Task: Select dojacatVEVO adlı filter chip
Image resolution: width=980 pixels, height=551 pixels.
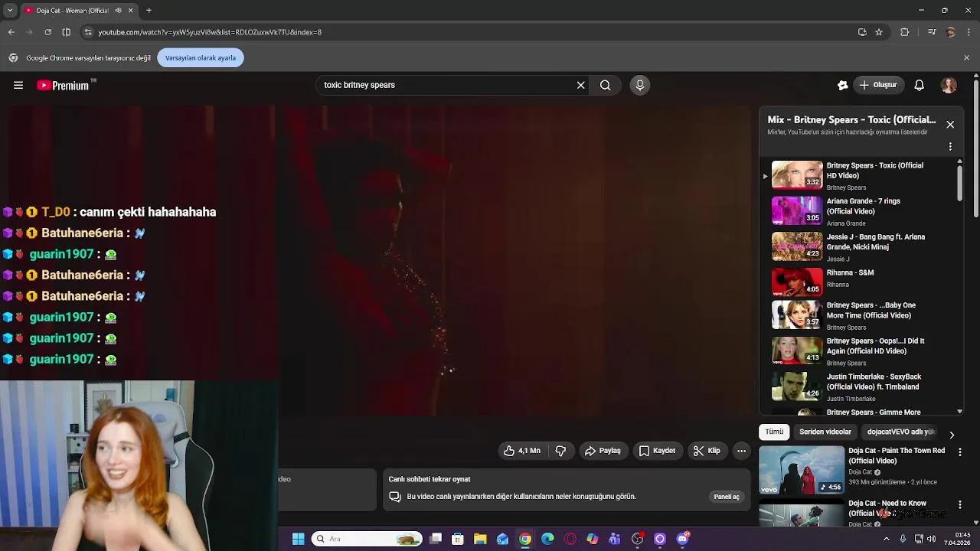Action: [x=901, y=432]
